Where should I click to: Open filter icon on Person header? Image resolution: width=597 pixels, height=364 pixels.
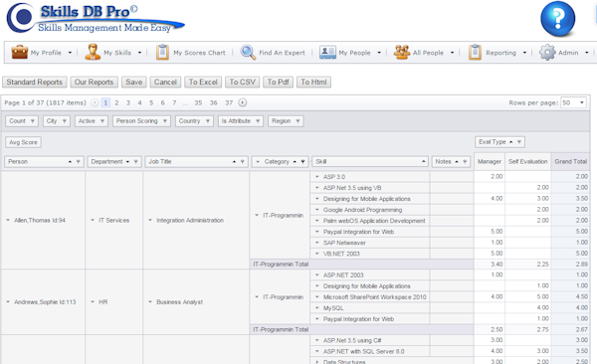tap(78, 162)
